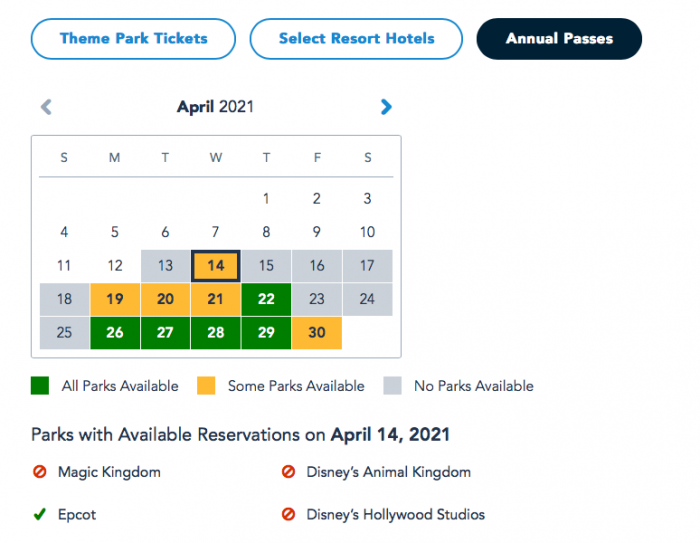Image resolution: width=700 pixels, height=543 pixels.
Task: Click Magic Kingdom unavailable icon
Action: (39, 472)
